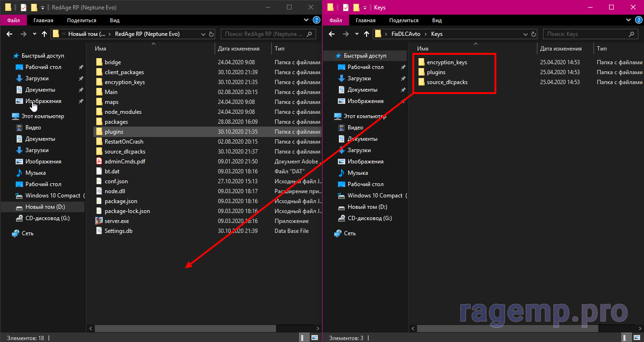
Task: Expand ribbon in RedAge RP window
Action: point(306,20)
